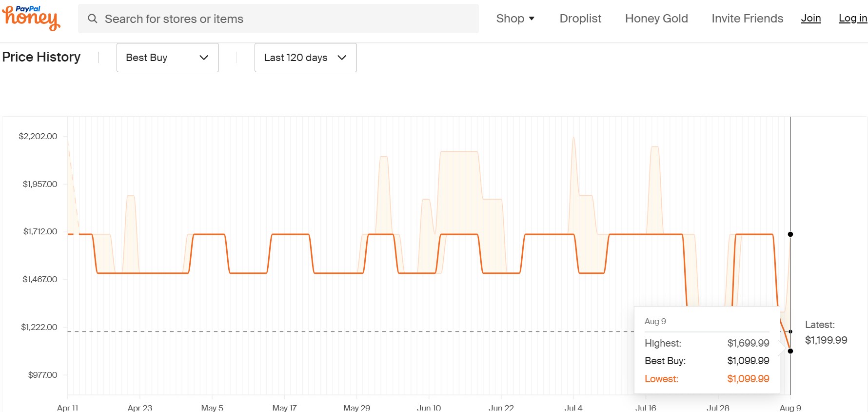The height and width of the screenshot is (412, 868).
Task: Click the May 17 date label
Action: 284,408
